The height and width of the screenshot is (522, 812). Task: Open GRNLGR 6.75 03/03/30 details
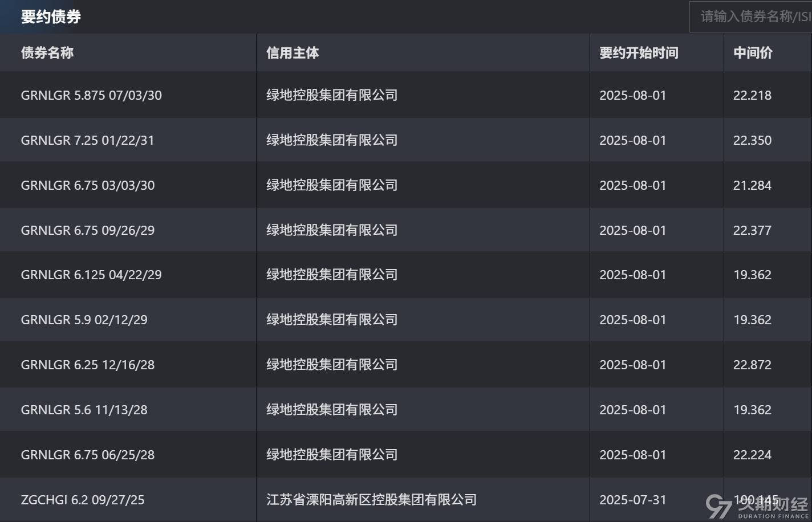coord(88,185)
